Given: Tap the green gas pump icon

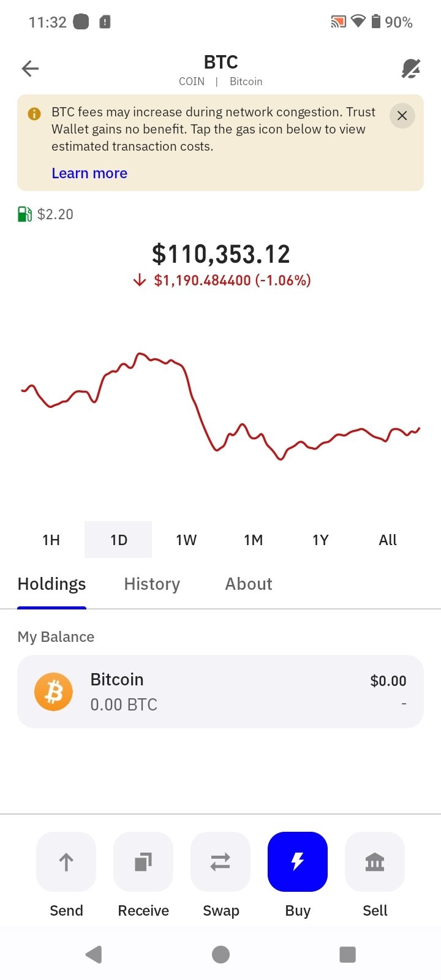Looking at the screenshot, I should (x=24, y=214).
